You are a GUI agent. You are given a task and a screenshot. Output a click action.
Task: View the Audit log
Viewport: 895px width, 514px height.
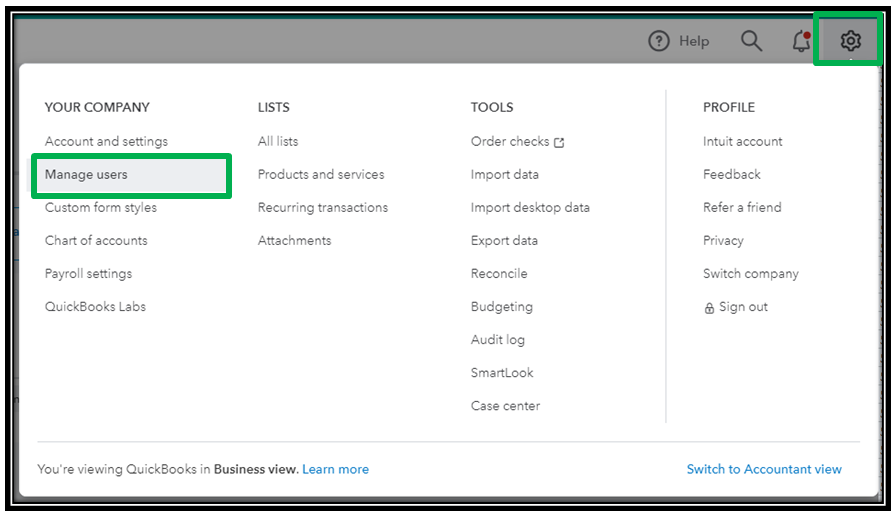coord(498,340)
